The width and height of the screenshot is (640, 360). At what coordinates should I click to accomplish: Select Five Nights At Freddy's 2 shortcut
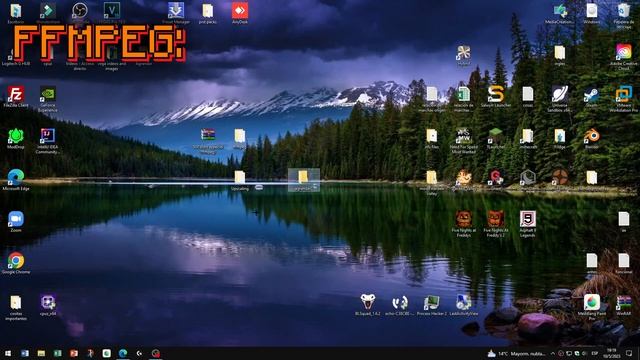coord(496,224)
